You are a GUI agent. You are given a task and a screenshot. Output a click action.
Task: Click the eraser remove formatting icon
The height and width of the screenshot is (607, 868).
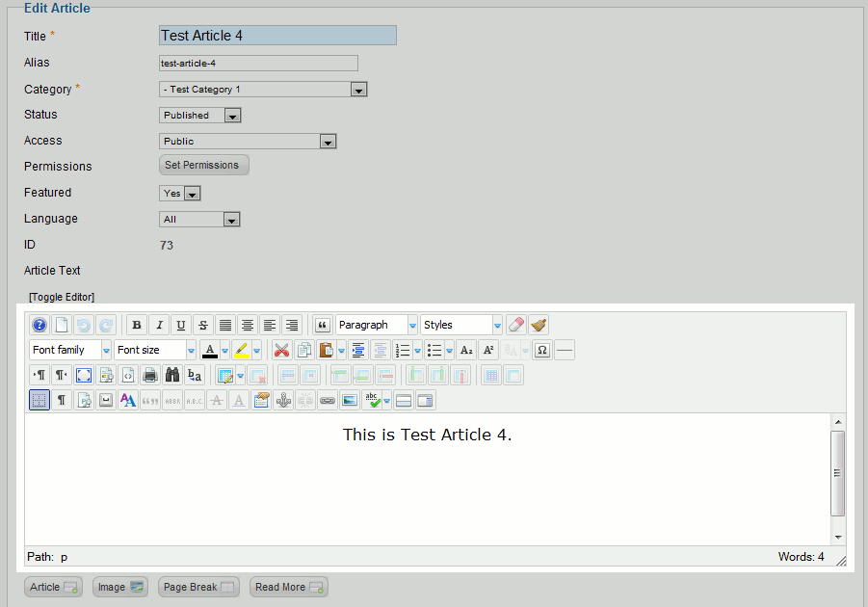(x=516, y=325)
